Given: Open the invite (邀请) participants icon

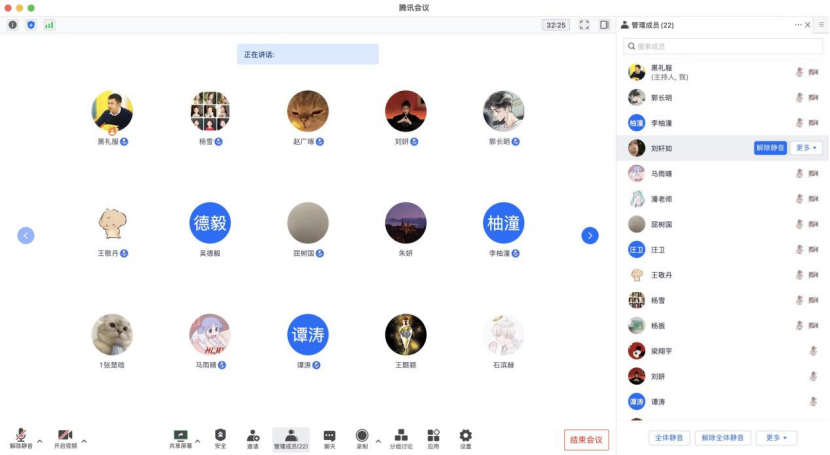Looking at the screenshot, I should click(x=253, y=438).
